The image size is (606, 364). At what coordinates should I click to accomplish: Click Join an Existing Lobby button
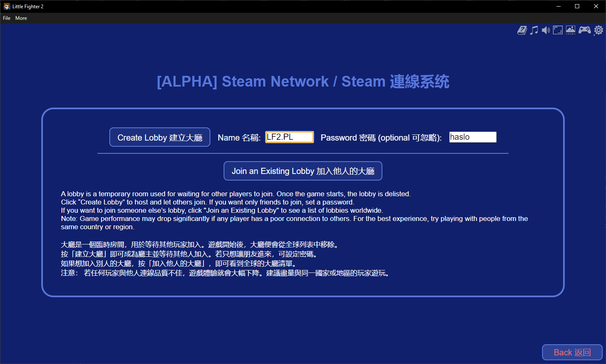click(303, 171)
